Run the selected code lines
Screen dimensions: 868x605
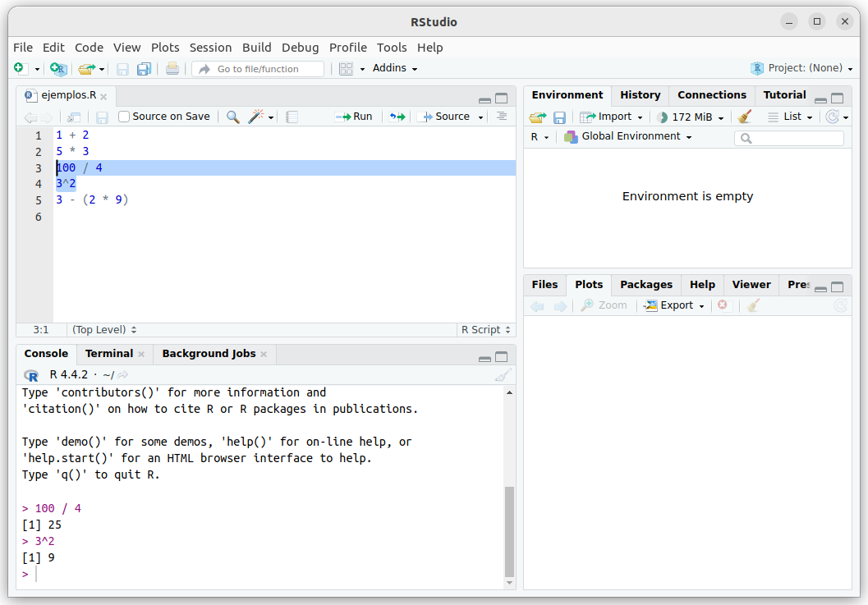coord(354,117)
